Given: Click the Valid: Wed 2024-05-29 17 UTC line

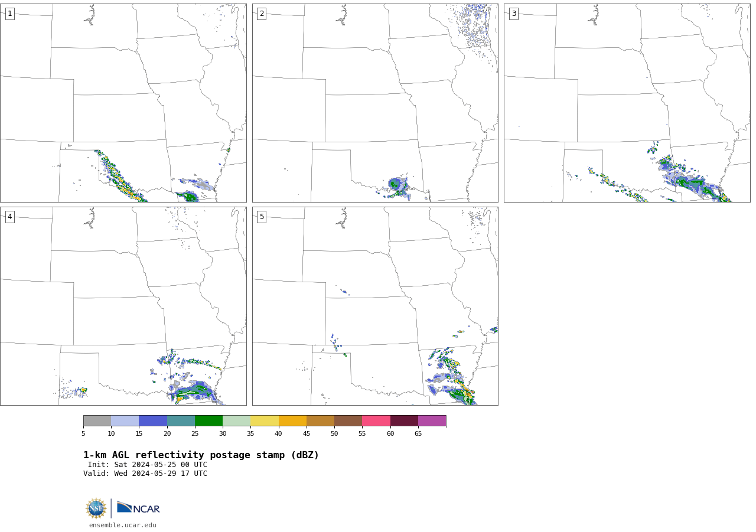Looking at the screenshot, I should pyautogui.click(x=145, y=474).
